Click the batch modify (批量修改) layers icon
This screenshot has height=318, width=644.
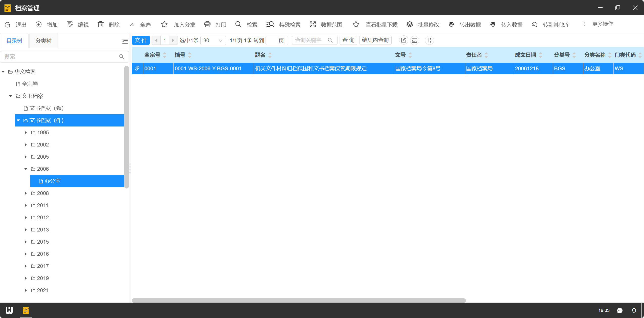coord(410,24)
